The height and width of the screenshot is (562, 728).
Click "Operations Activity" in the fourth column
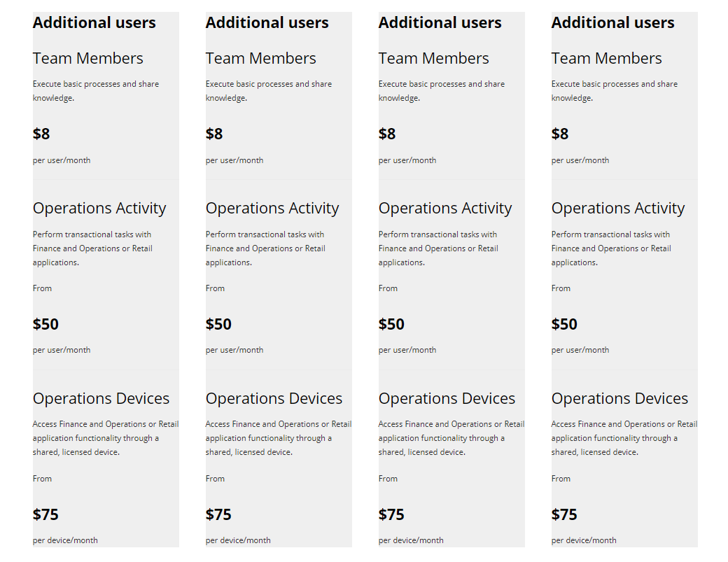pyautogui.click(x=617, y=208)
